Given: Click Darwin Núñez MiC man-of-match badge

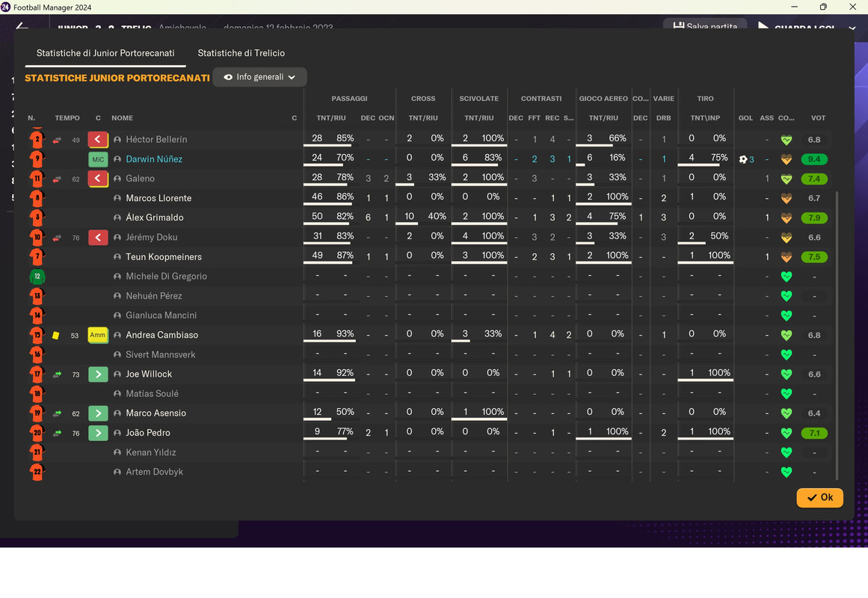Looking at the screenshot, I should click(98, 159).
